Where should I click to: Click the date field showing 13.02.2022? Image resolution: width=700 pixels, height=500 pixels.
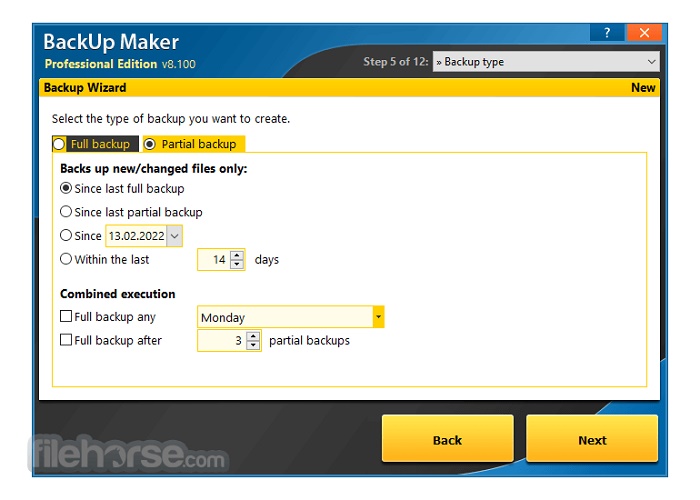point(135,236)
